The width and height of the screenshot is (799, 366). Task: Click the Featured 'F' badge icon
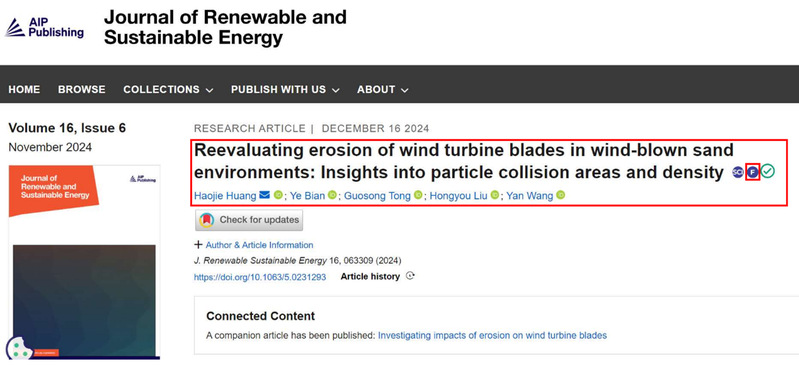(x=753, y=172)
